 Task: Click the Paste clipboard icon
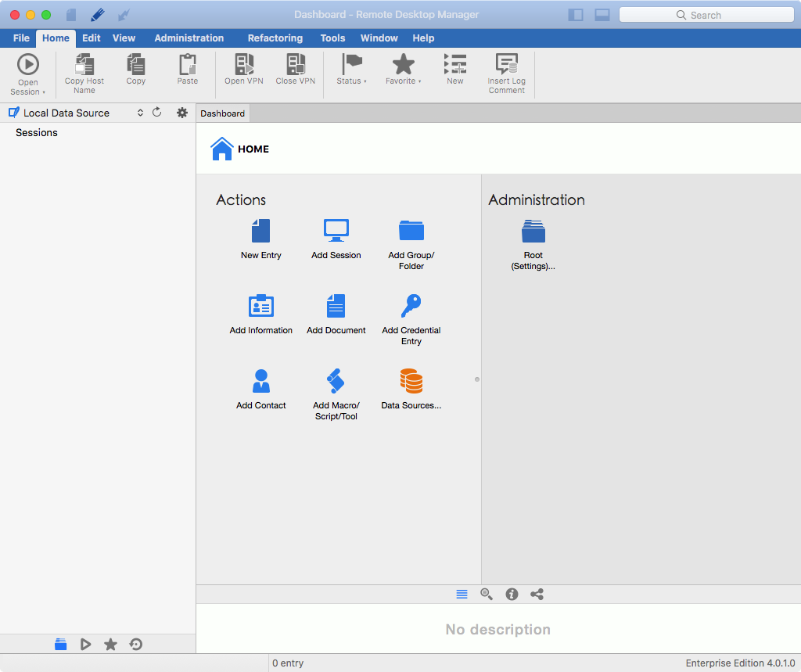(188, 64)
